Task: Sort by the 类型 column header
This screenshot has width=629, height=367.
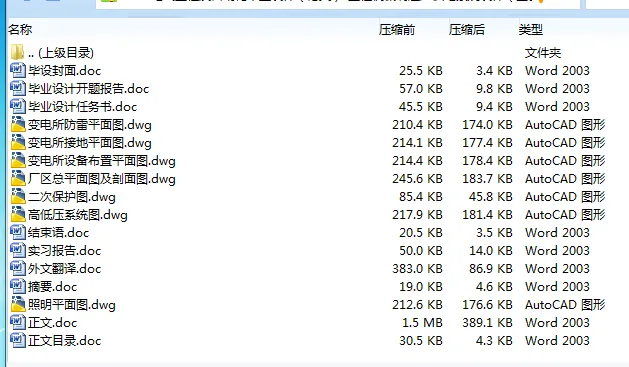Action: click(531, 30)
